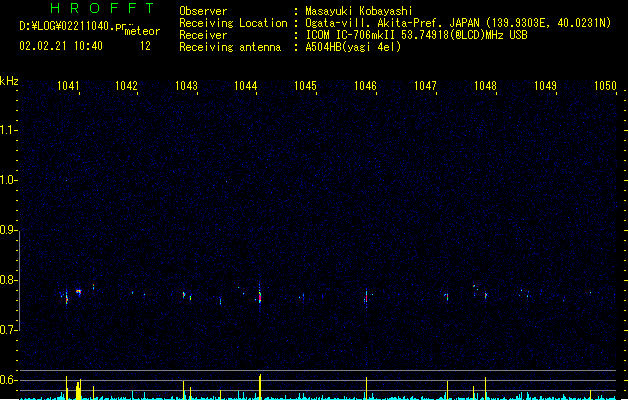Click the 1043 time axis marker
Viewport: 629px width, 400px height.
coord(187,86)
